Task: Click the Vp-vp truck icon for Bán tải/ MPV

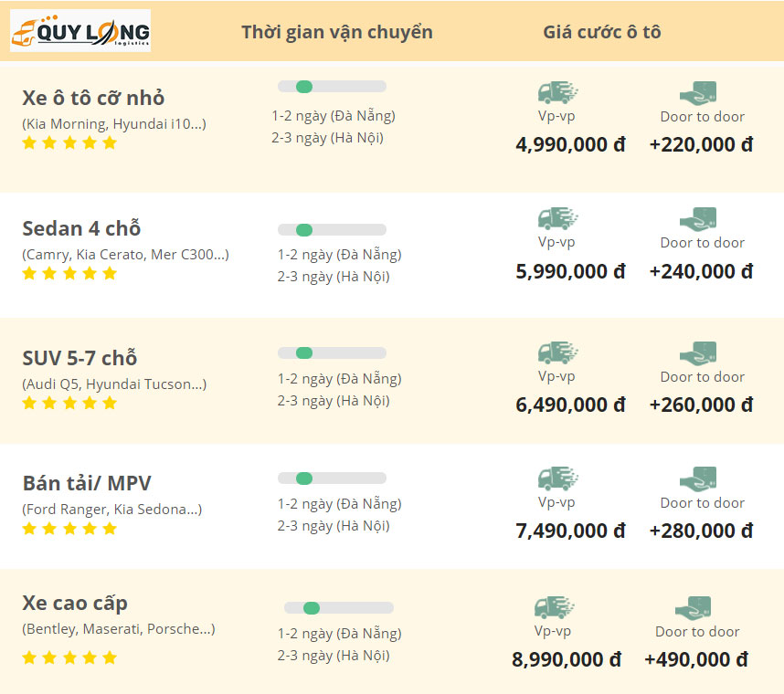Action: click(x=558, y=478)
